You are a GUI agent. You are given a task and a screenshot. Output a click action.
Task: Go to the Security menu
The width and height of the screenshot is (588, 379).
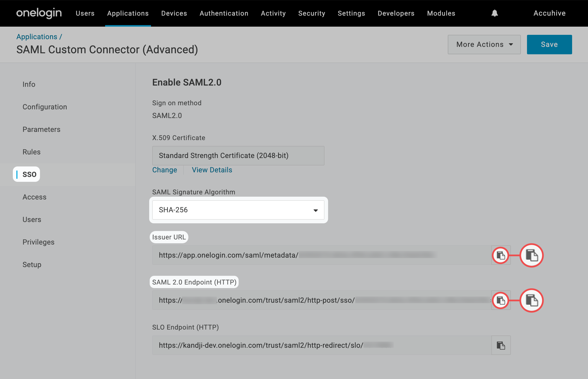pyautogui.click(x=311, y=13)
